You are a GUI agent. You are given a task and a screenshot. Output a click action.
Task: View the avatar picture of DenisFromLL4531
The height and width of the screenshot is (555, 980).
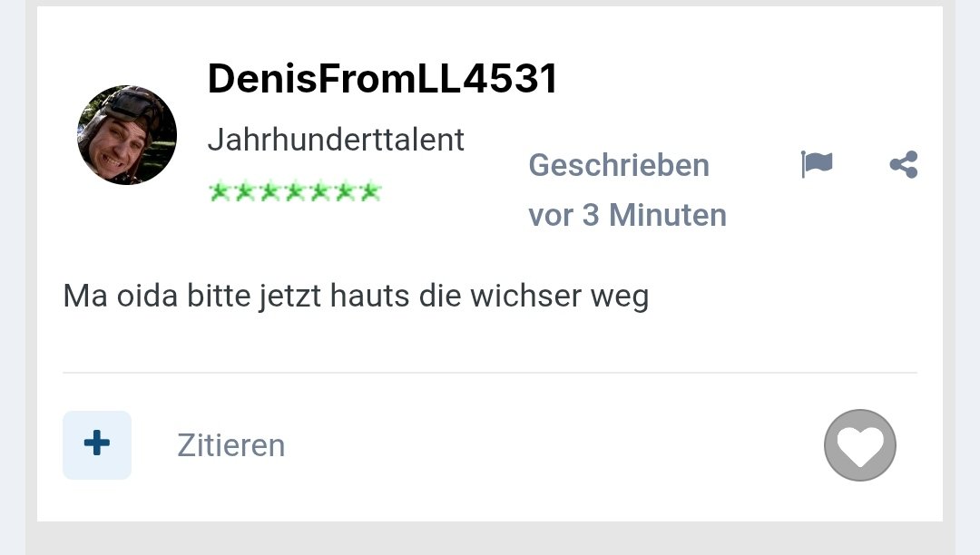click(127, 135)
